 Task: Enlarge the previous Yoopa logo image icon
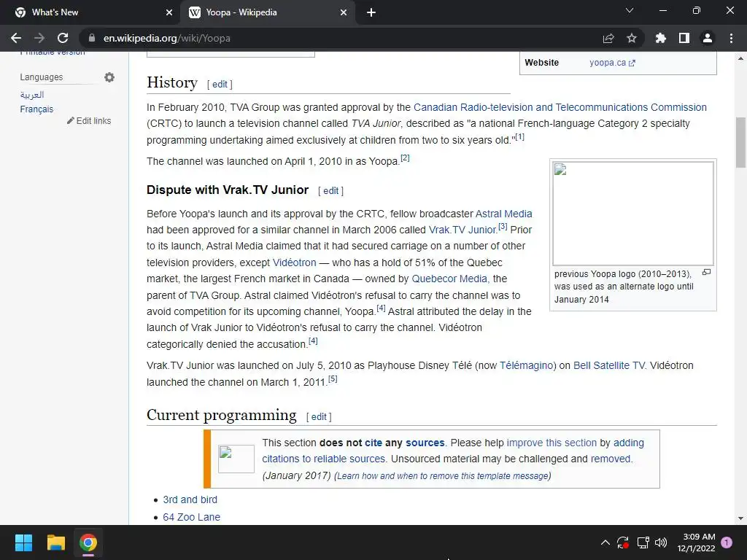(x=706, y=273)
